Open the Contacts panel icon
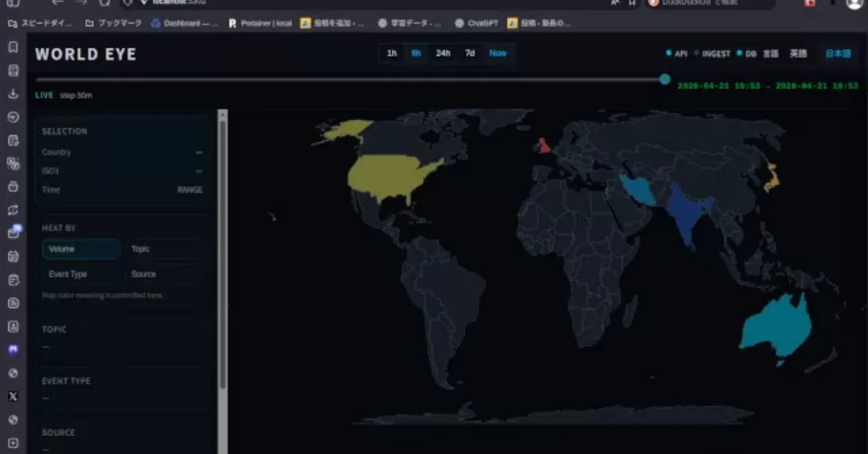Screen dimensions: 868x454 tap(13, 326)
